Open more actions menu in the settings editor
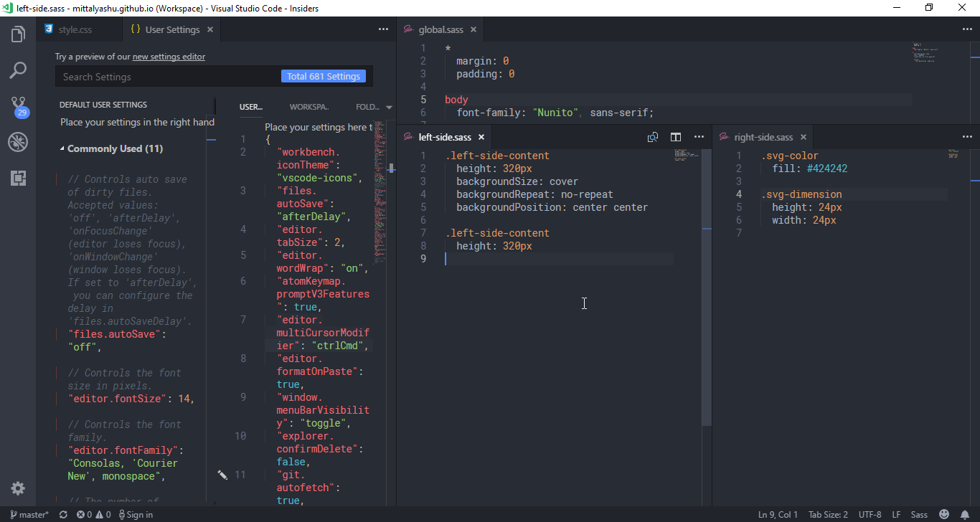Viewport: 980px width, 522px height. [383, 29]
